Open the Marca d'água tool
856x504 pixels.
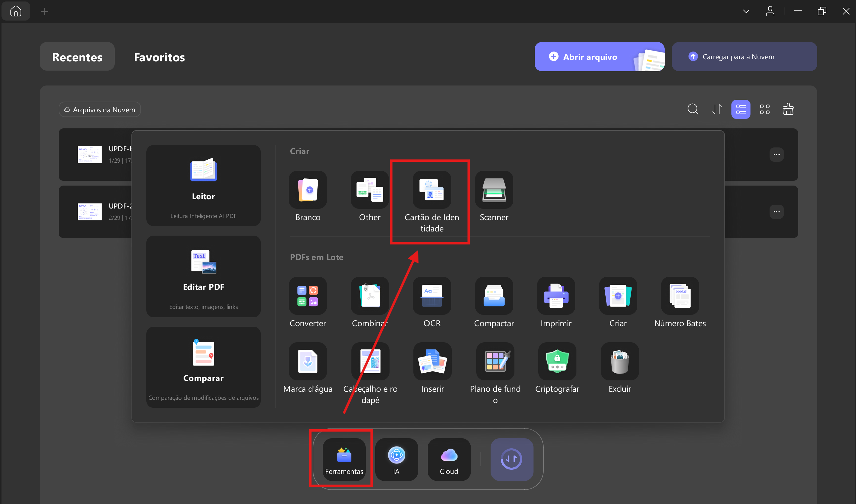[308, 361]
